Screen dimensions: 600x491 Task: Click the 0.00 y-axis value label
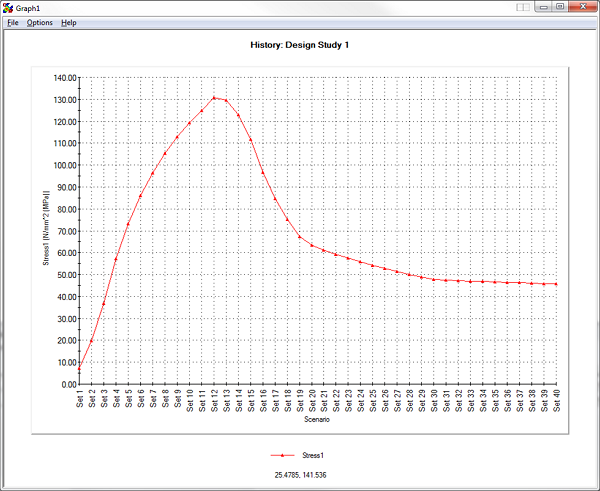pos(68,384)
